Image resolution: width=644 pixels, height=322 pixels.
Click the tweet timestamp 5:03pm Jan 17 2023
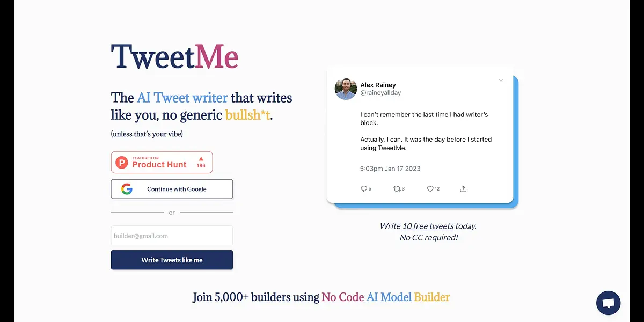[x=390, y=169]
